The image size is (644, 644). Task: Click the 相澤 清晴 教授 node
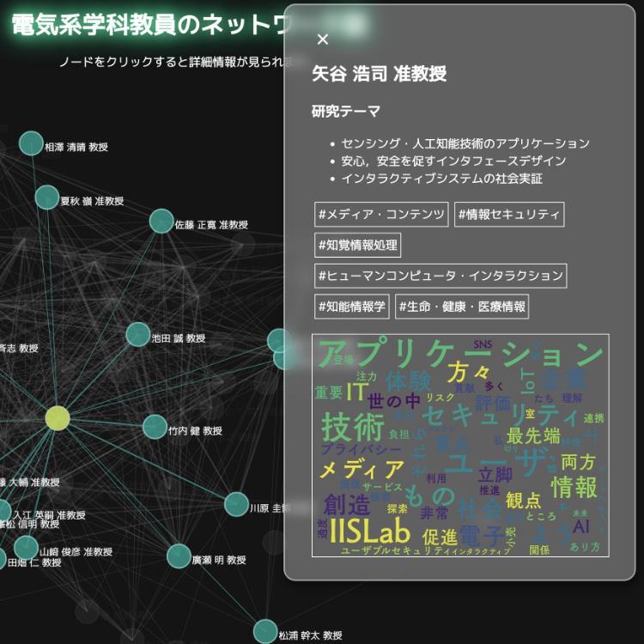pyautogui.click(x=31, y=143)
